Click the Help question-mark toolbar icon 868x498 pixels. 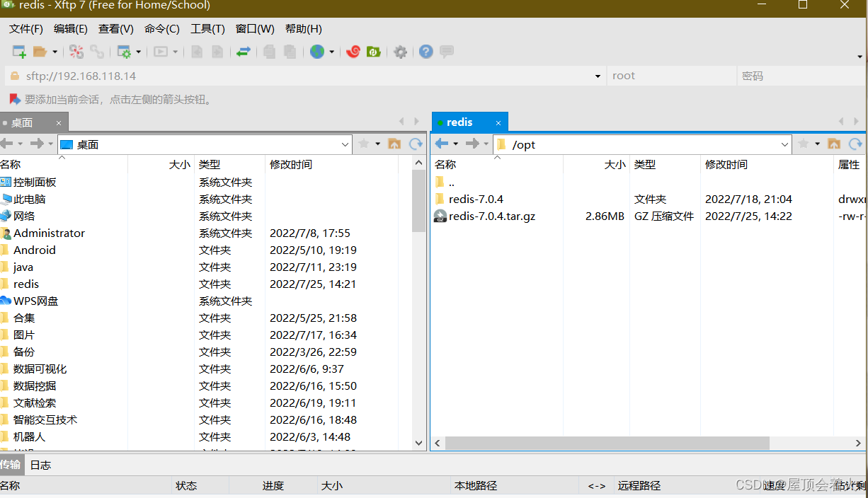(x=426, y=51)
